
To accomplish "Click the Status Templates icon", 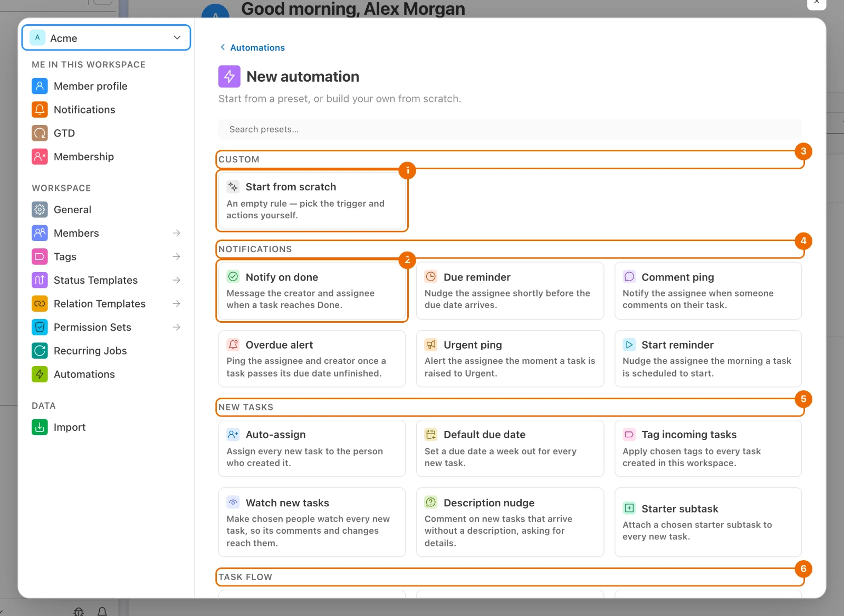I will click(40, 280).
